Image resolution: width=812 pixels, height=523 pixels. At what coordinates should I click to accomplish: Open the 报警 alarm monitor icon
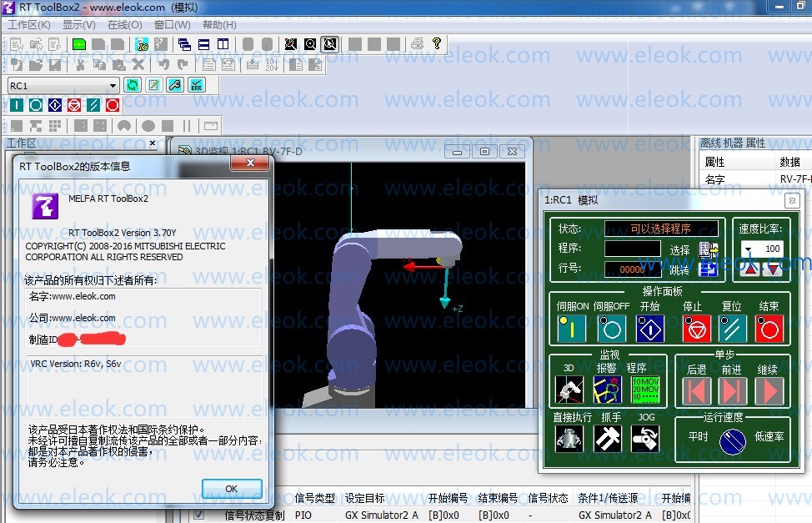pos(607,390)
